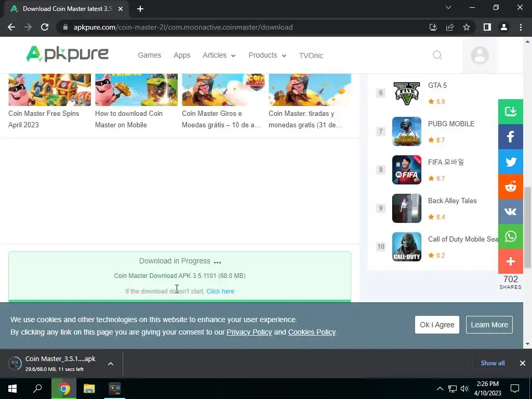Click Learn More cookie button

tap(489, 325)
